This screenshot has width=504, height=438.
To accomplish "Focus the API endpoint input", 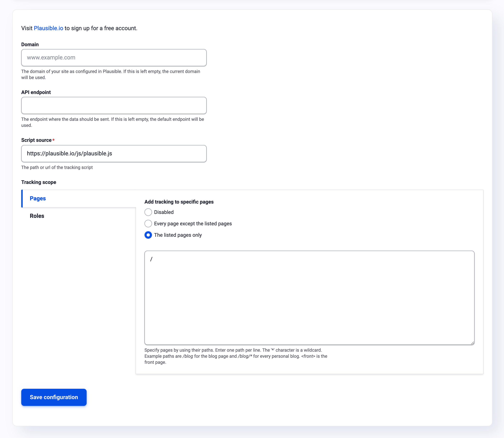I will tap(114, 105).
